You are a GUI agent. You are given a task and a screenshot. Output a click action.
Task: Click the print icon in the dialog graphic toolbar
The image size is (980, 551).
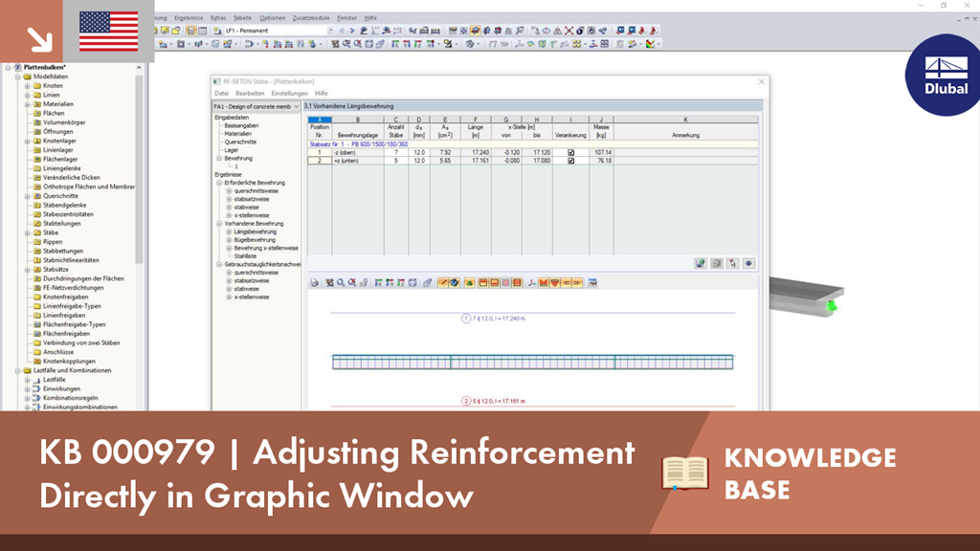[x=314, y=283]
